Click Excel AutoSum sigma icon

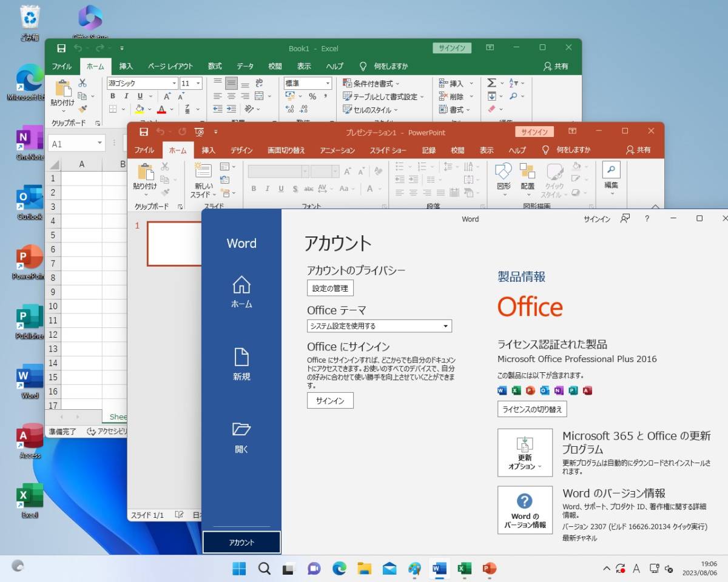point(492,83)
